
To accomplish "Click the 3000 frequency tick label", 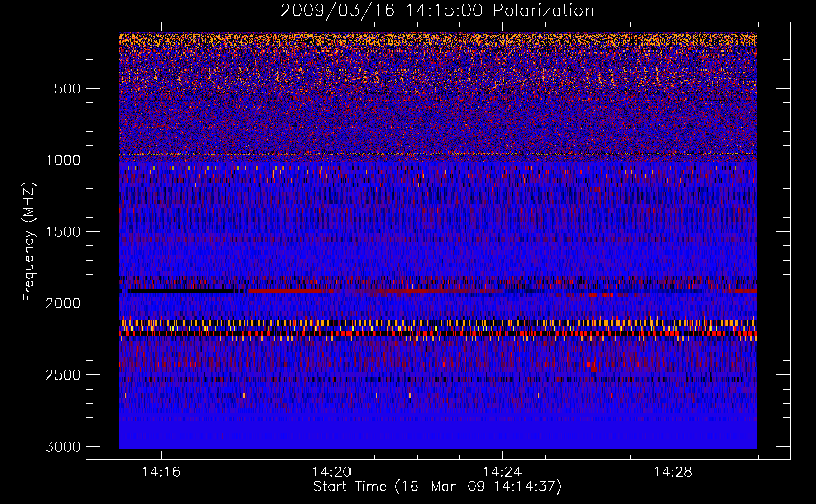I will (63, 447).
